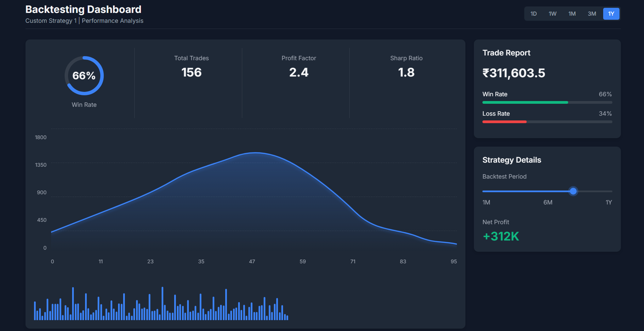
Task: Click the 1M label under Backtest slider
Action: 486,202
